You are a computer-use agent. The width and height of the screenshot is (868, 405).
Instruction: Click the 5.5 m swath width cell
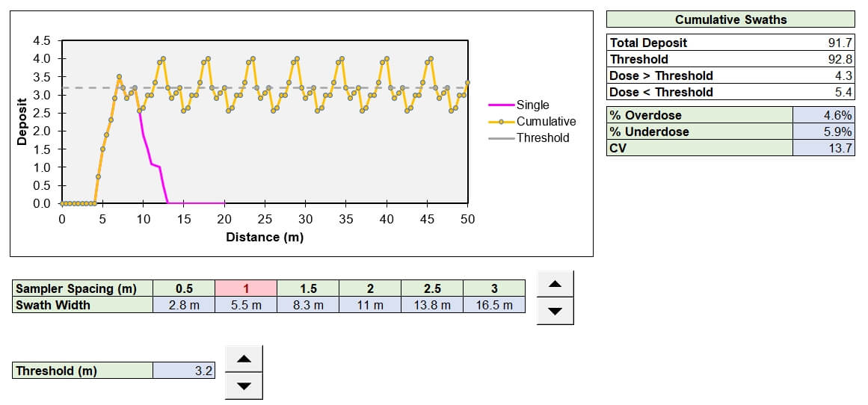tap(246, 305)
